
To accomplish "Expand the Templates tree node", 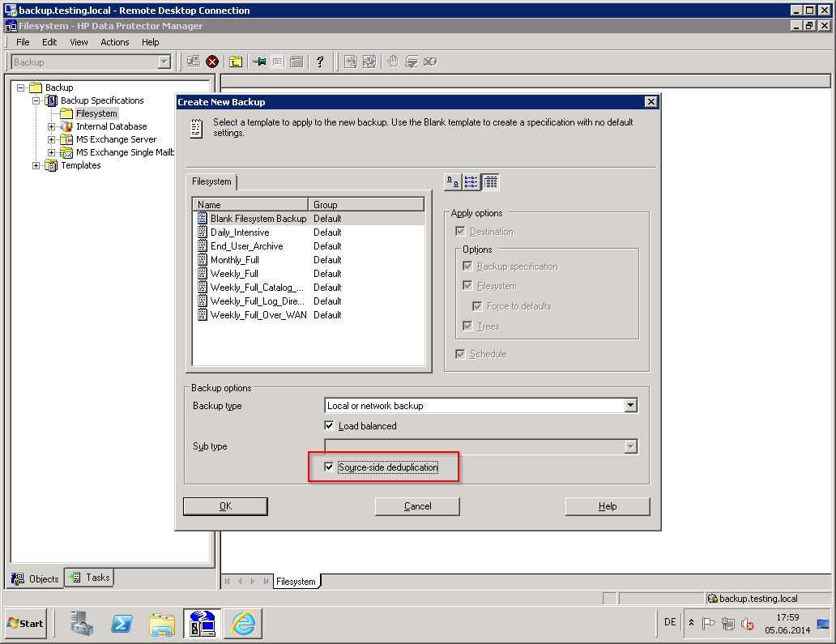I will 36,165.
